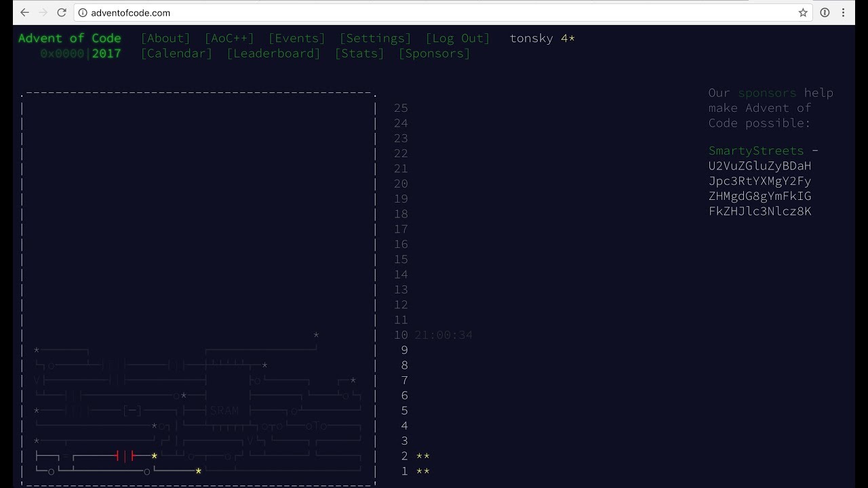Click the Day 24 number in the calendar
The height and width of the screenshot is (488, 868).
(x=401, y=123)
